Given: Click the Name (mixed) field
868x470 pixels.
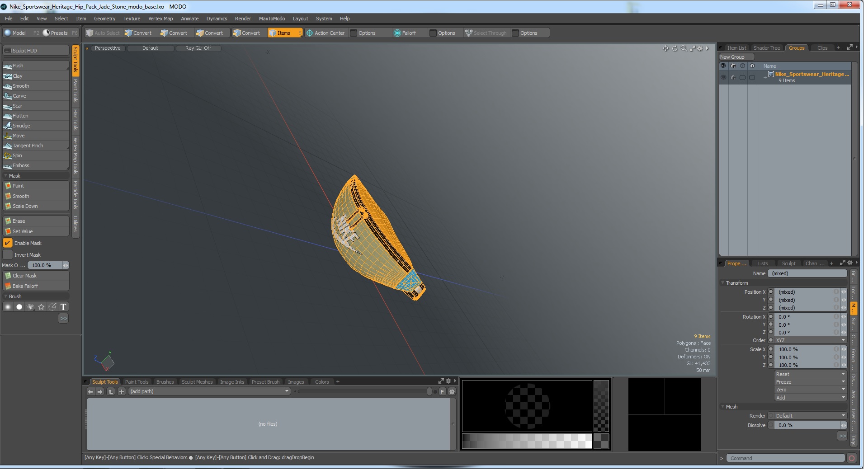Looking at the screenshot, I should click(x=807, y=274).
